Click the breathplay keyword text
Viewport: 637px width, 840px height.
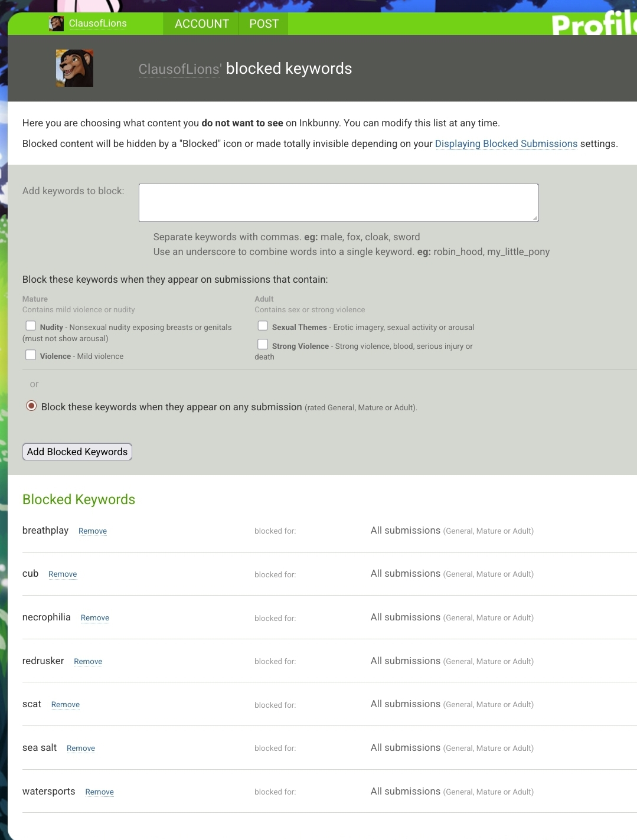click(45, 530)
